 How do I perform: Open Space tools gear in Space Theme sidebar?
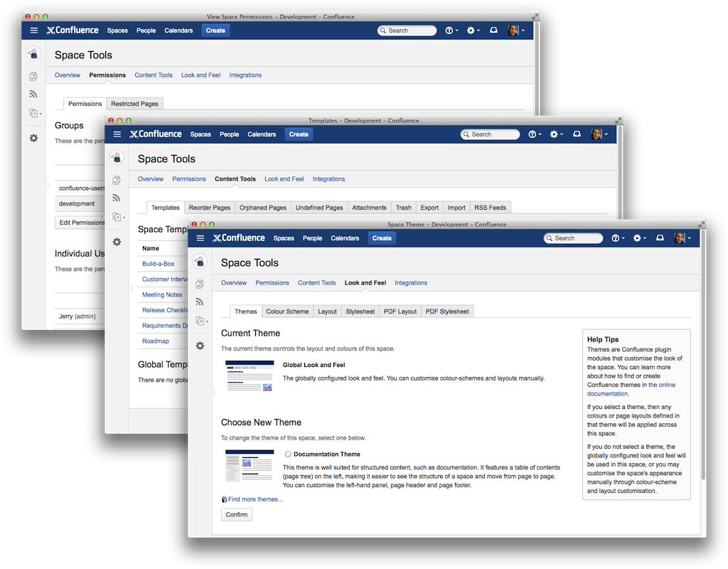[x=200, y=346]
